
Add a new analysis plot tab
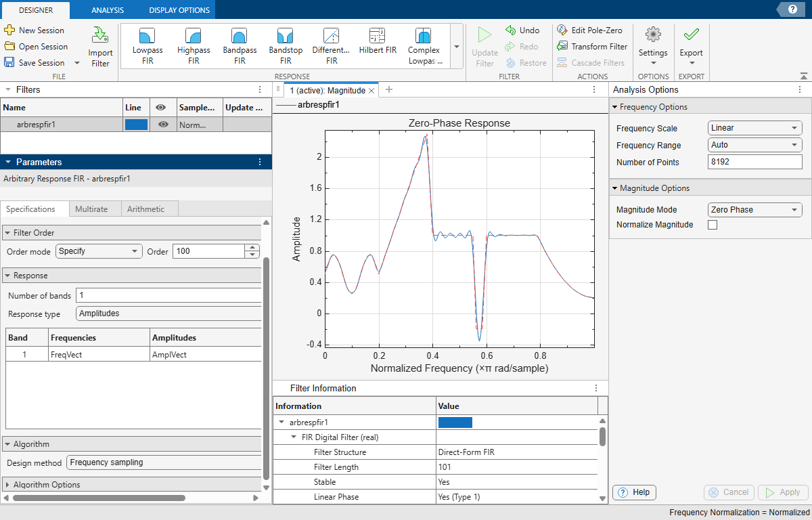click(388, 90)
